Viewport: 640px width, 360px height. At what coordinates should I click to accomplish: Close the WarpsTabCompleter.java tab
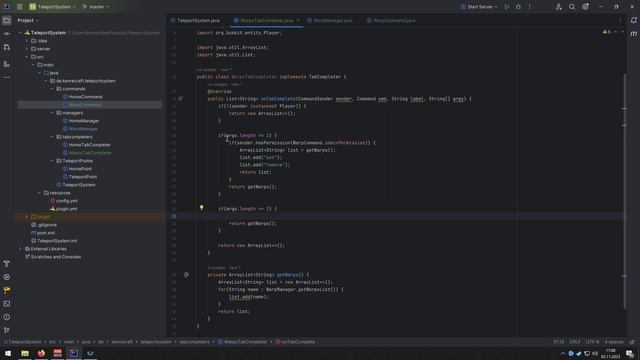[298, 20]
